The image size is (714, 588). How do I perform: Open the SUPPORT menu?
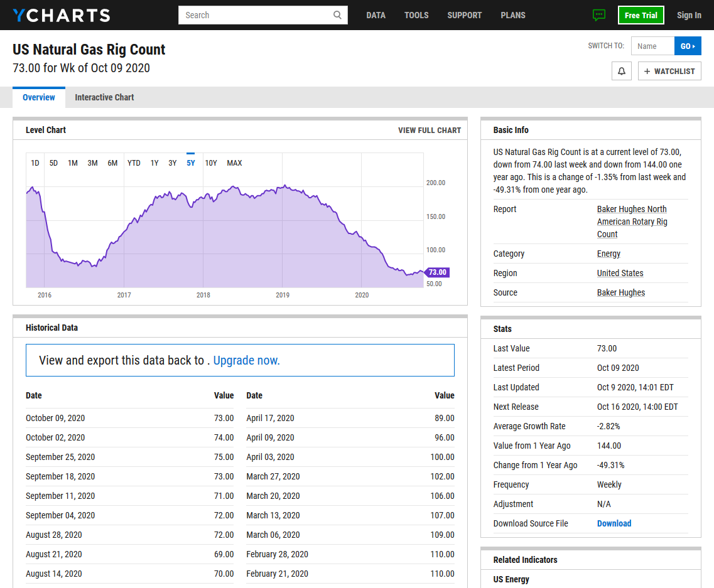465,15
